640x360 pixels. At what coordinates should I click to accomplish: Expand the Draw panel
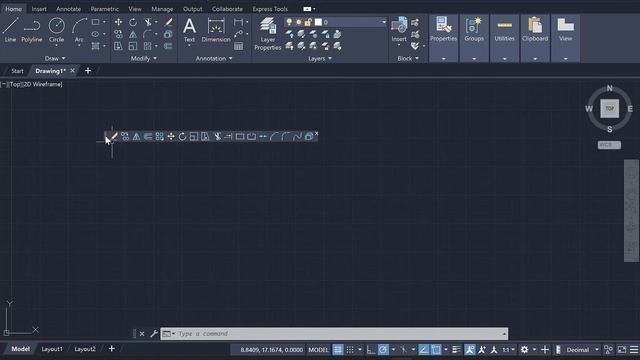pos(55,58)
